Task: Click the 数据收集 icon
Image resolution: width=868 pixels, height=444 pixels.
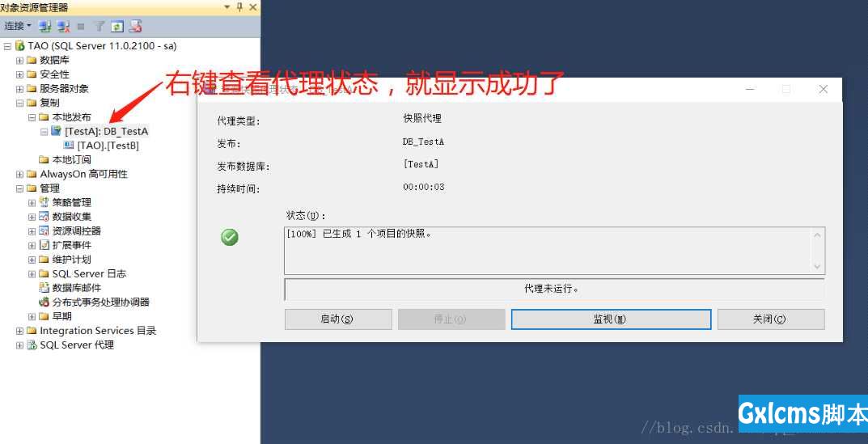Action: click(44, 217)
